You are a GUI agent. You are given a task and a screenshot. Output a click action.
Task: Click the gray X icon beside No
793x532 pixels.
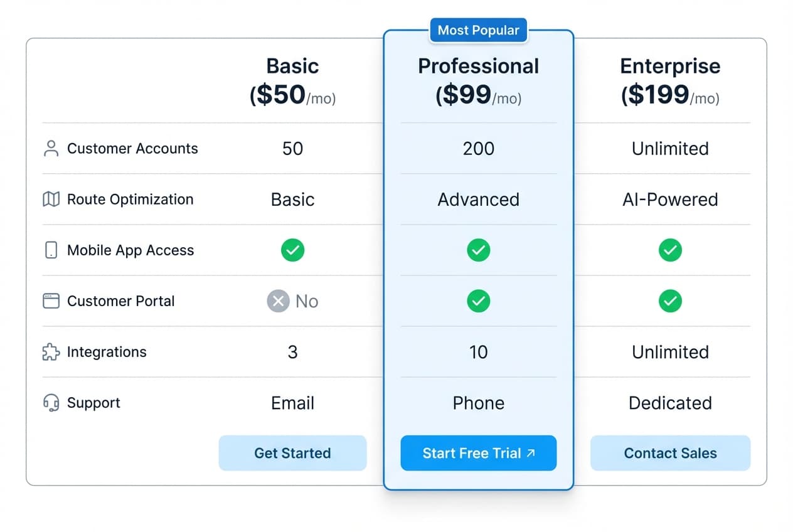point(278,301)
